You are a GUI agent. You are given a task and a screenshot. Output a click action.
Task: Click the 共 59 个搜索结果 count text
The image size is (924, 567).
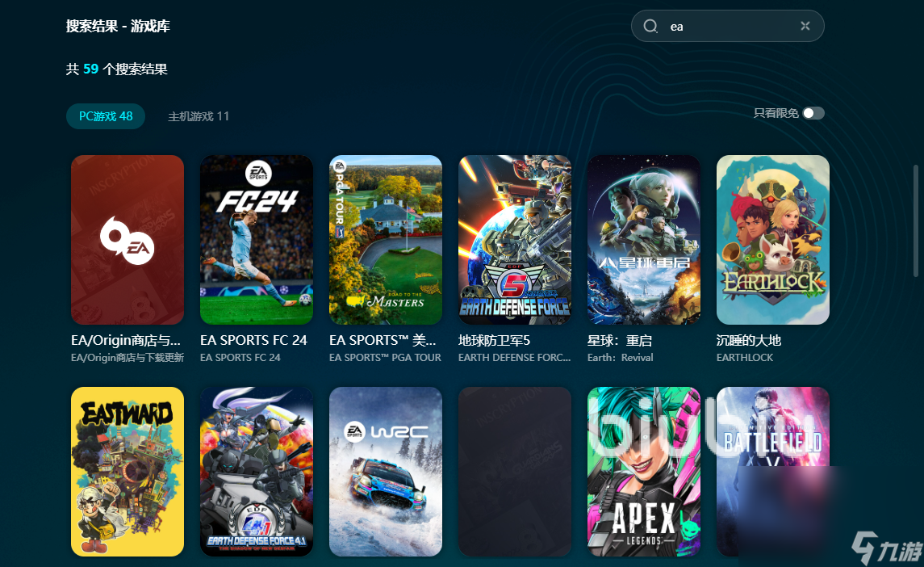[117, 69]
